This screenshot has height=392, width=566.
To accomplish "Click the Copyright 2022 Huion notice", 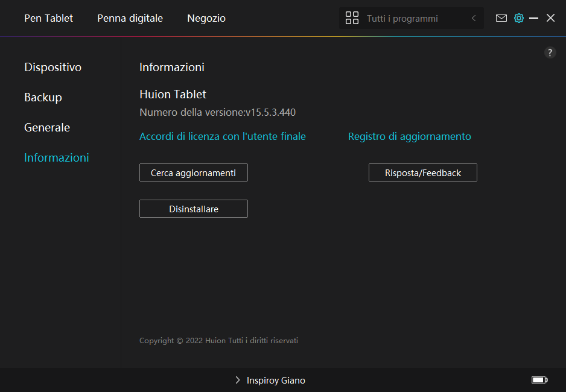I will [x=218, y=340].
